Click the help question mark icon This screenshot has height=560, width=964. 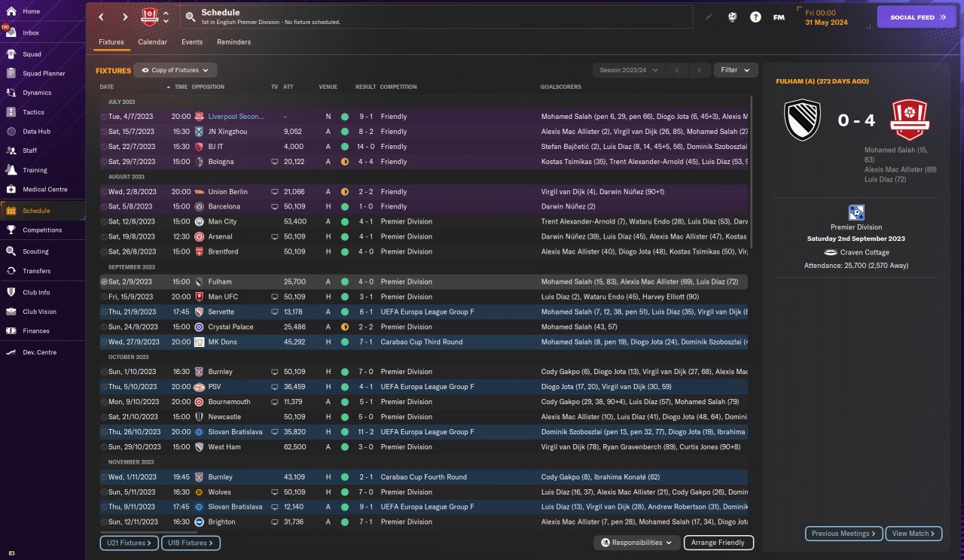point(755,17)
